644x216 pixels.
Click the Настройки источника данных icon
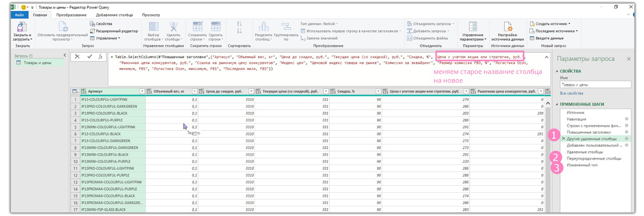click(x=508, y=27)
